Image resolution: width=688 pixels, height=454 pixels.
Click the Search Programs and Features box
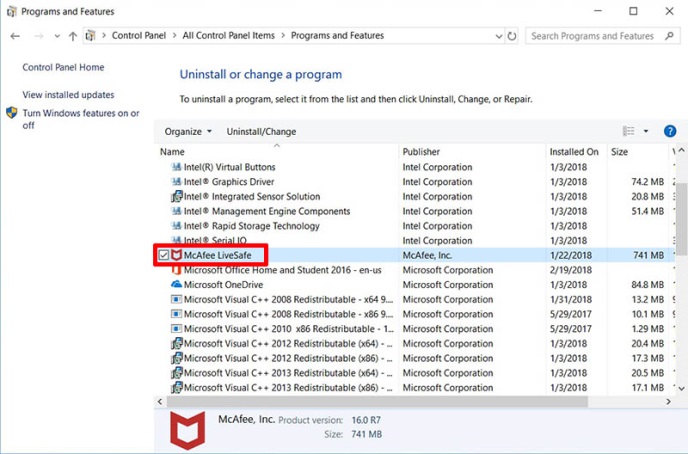[x=603, y=36]
